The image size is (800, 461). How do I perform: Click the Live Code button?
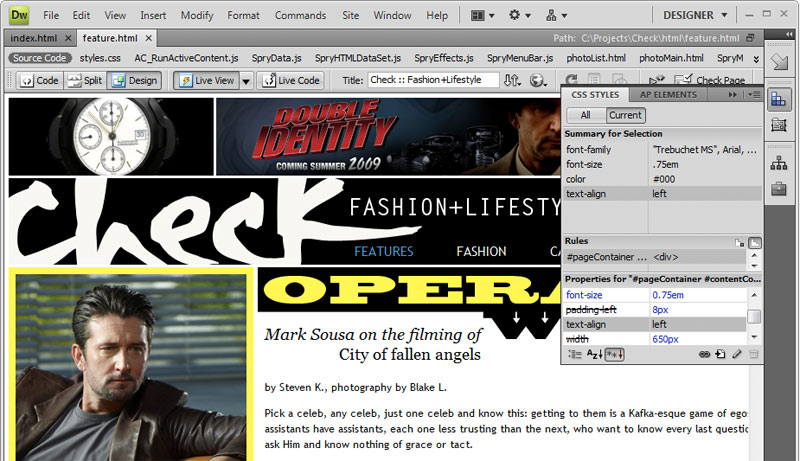[290, 80]
